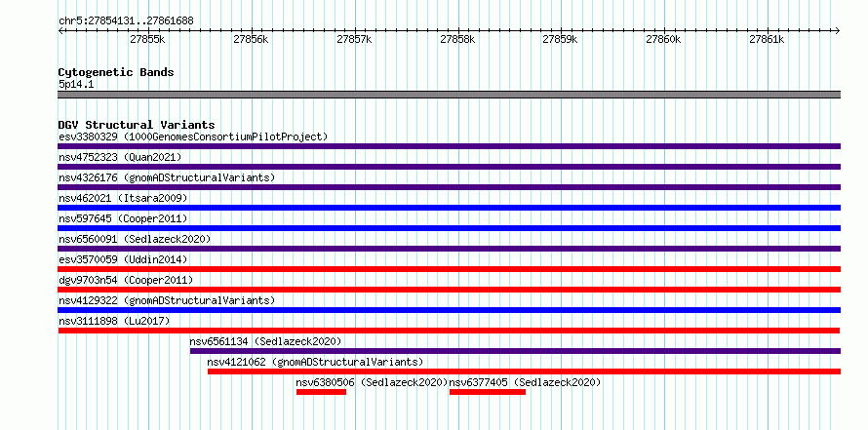Click the nsv4121062 gnomAD red bar
Image resolution: width=868 pixels, height=430 pixels.
pos(525,371)
